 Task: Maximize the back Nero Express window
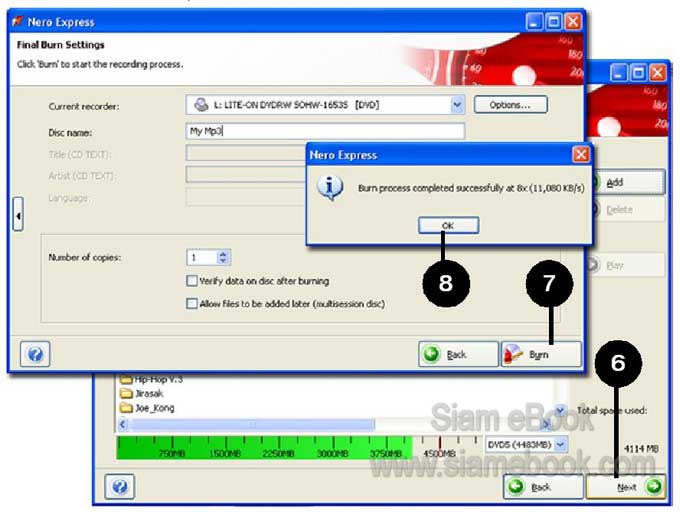[x=638, y=73]
